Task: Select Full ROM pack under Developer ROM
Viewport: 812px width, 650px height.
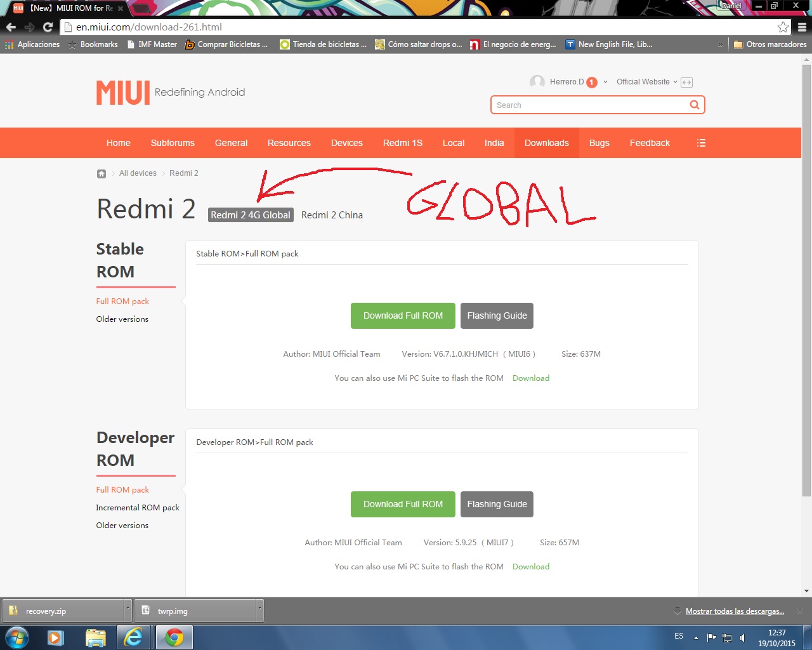Action: (x=122, y=490)
